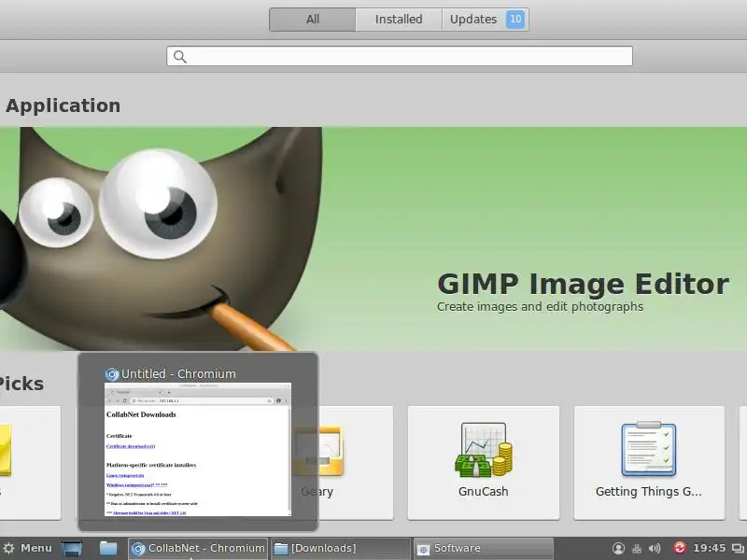
Task: Open the volume tray icon
Action: (655, 549)
